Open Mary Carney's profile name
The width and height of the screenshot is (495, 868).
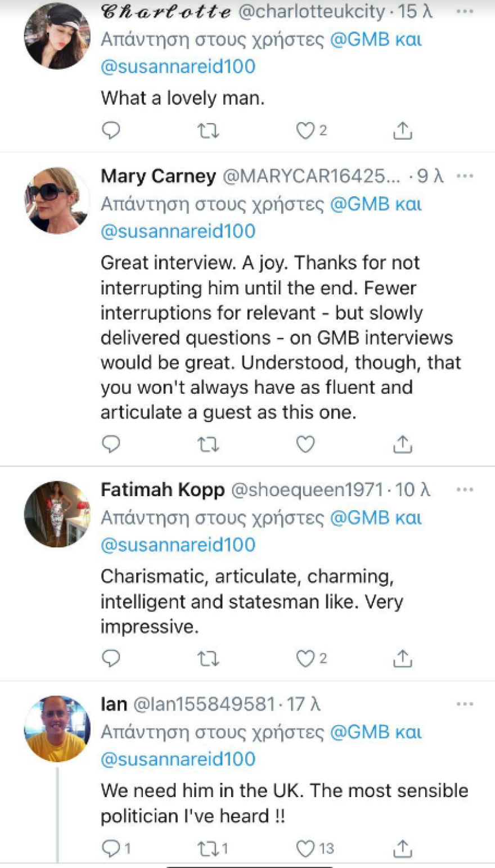158,177
